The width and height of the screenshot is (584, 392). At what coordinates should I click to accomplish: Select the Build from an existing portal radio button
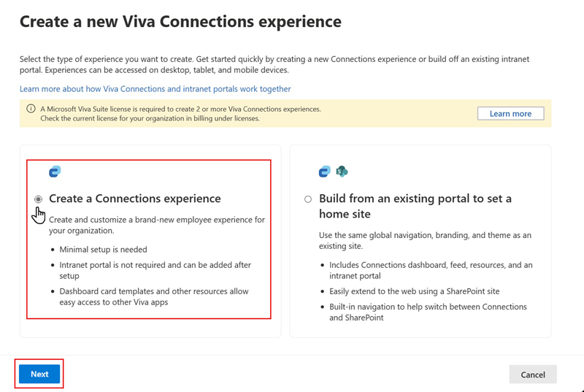coord(308,199)
